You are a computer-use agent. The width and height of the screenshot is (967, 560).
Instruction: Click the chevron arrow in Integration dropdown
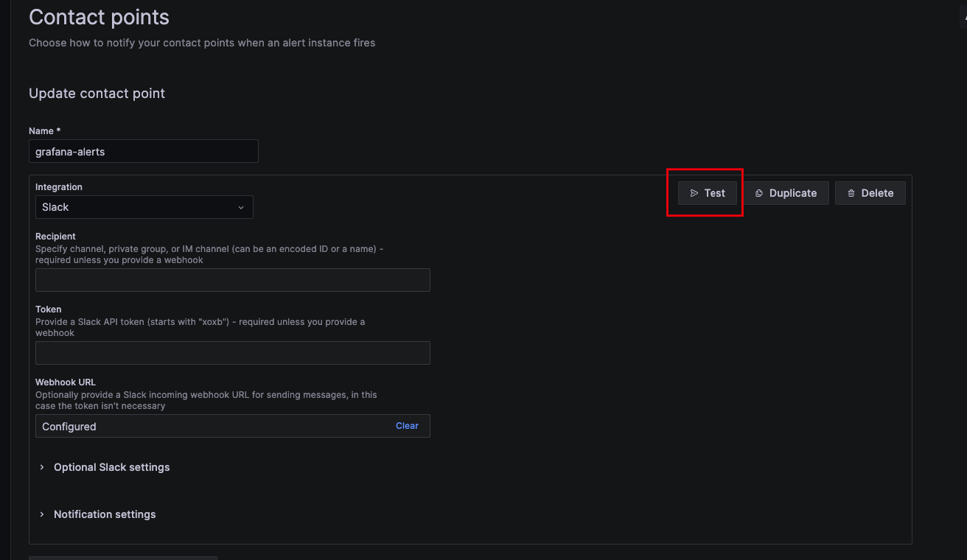click(240, 208)
